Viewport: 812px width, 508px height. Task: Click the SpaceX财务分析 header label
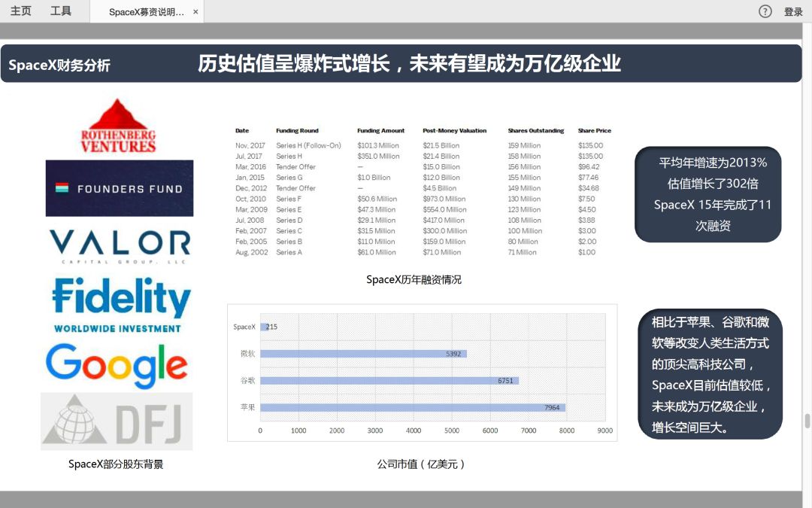[x=59, y=65]
